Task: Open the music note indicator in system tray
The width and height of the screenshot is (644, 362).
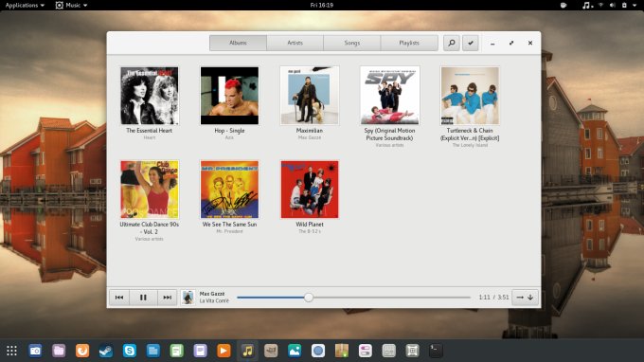Action: point(587,6)
